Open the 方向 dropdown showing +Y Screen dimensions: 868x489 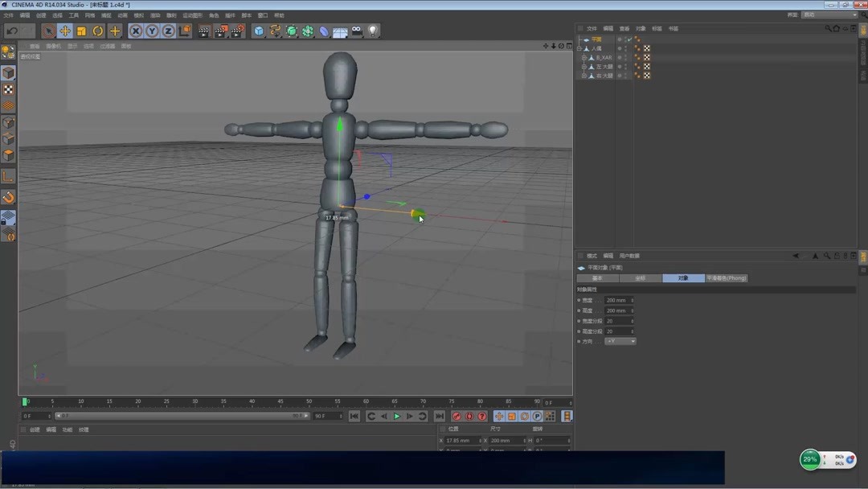click(x=620, y=341)
